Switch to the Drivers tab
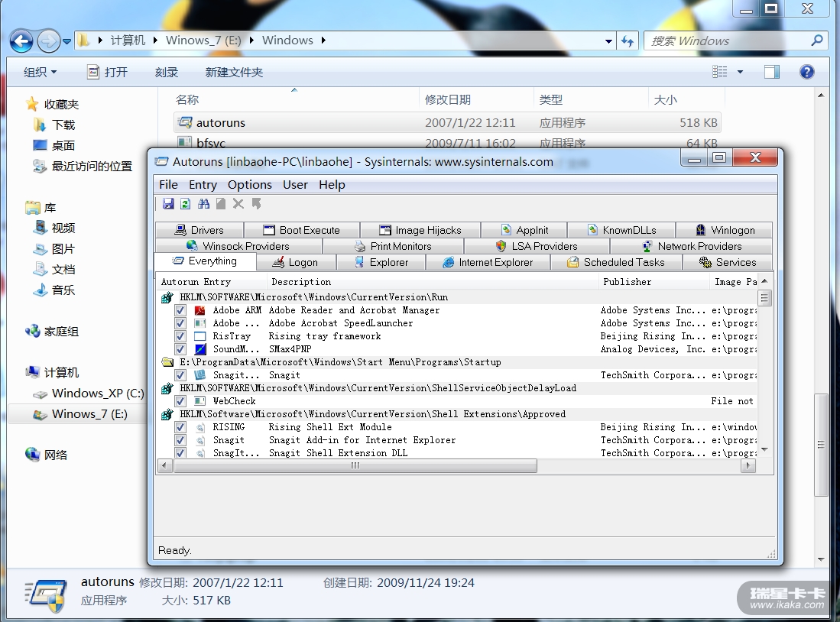 click(x=199, y=230)
